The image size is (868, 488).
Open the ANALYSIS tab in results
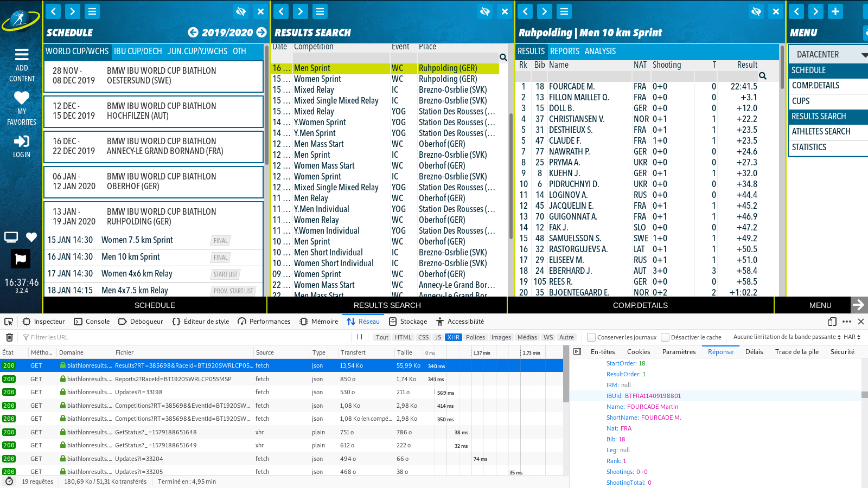600,52
